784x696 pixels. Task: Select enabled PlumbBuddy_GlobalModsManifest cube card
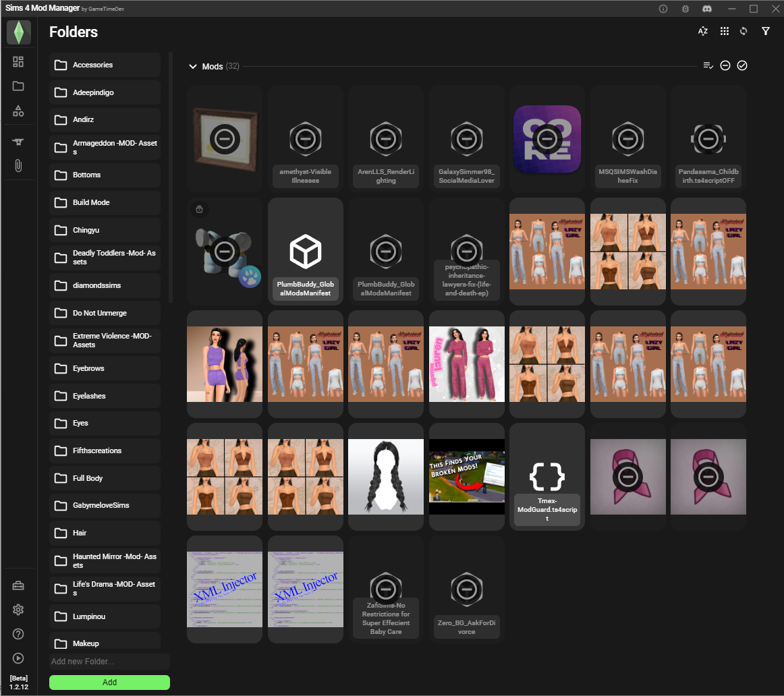point(306,252)
